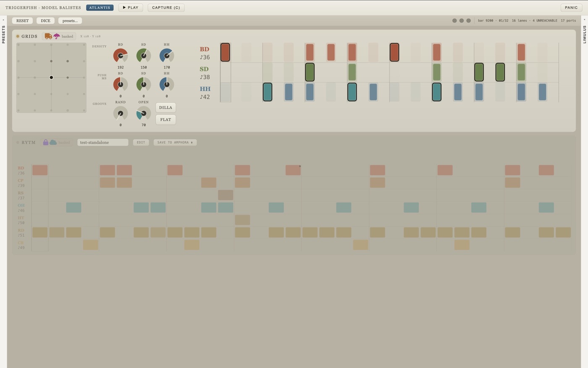Screen dimensions: 588x368
Task: Select the FLAT groove button
Action: pyautogui.click(x=165, y=119)
